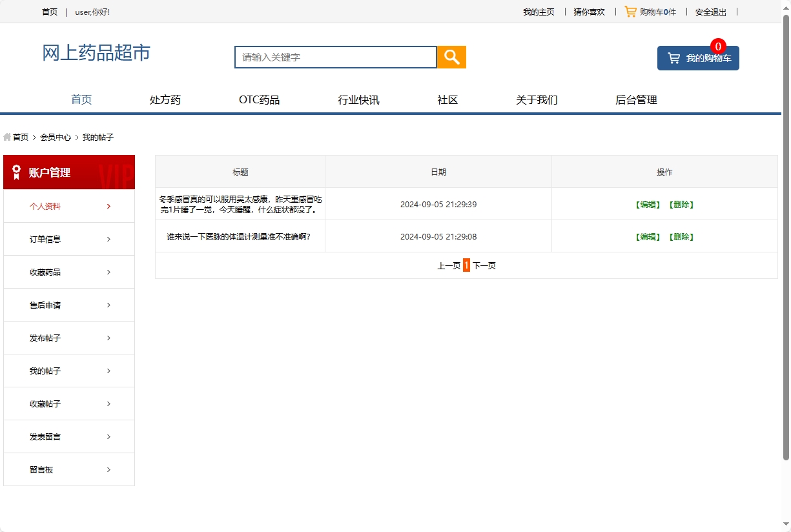Open 会员中心 from the breadcrumb trail
Screen dimensions: 791x532
56,137
